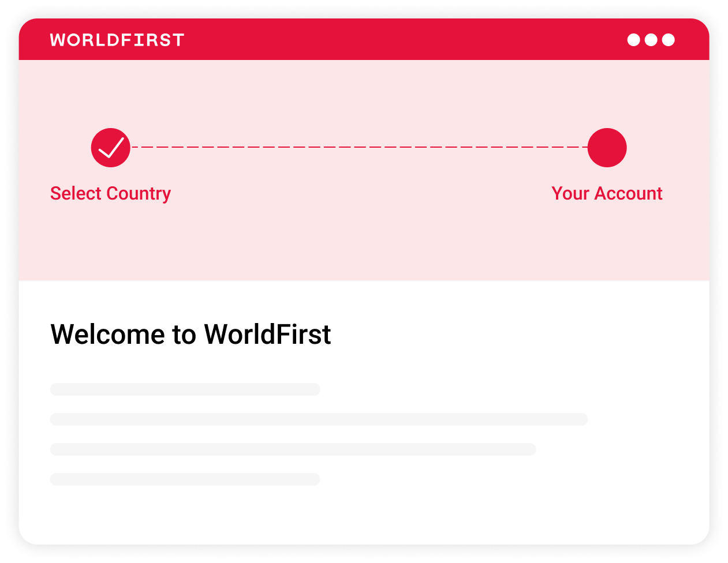Select the middle white dot in the header
This screenshot has width=728, height=563.
pyautogui.click(x=651, y=40)
